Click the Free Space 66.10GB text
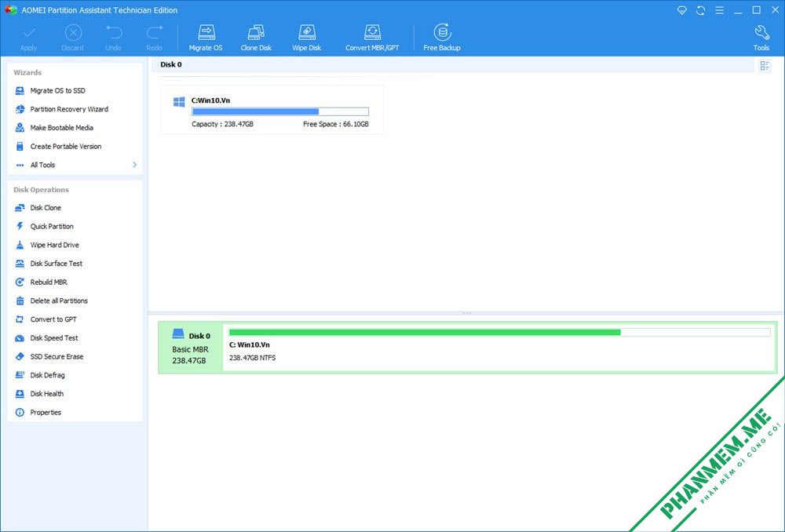This screenshot has height=532, width=785. pyautogui.click(x=335, y=124)
